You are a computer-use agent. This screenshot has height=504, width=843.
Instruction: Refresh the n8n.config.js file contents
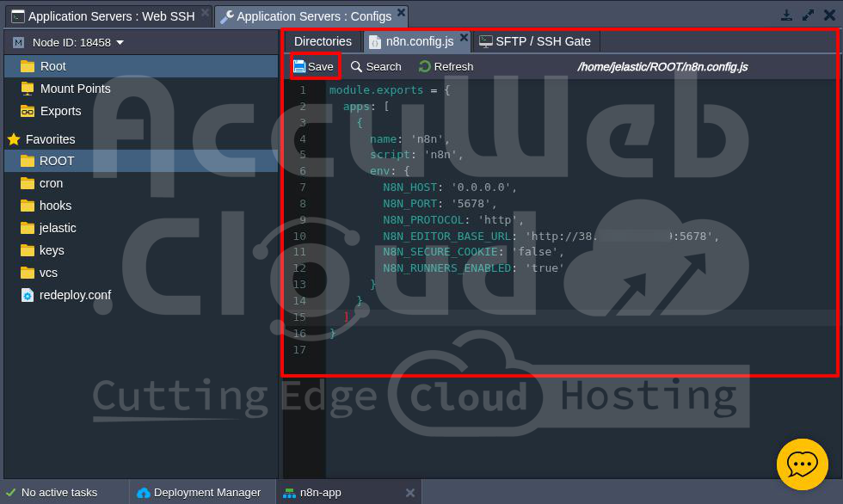446,66
